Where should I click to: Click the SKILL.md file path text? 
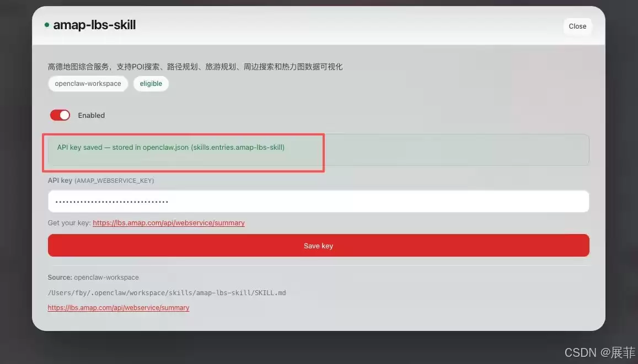167,292
